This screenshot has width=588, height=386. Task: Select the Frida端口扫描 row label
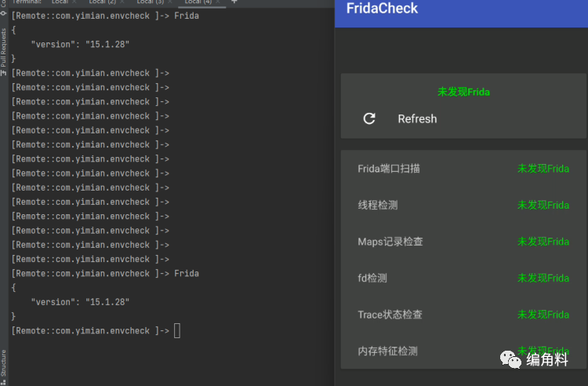[x=389, y=169]
